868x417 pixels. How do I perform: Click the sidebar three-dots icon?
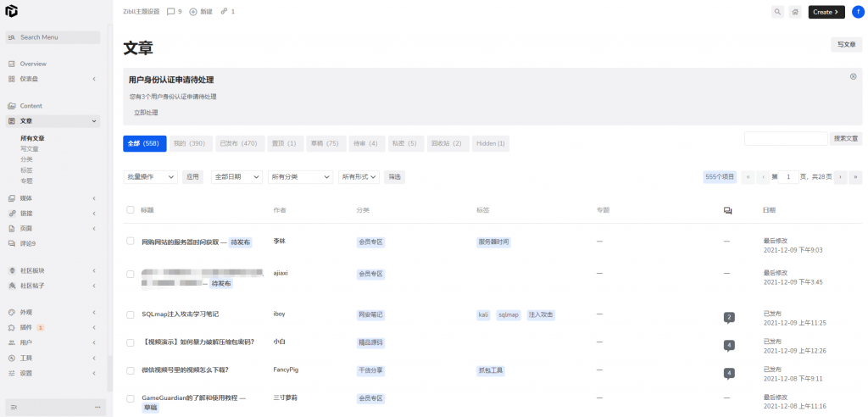tap(97, 407)
